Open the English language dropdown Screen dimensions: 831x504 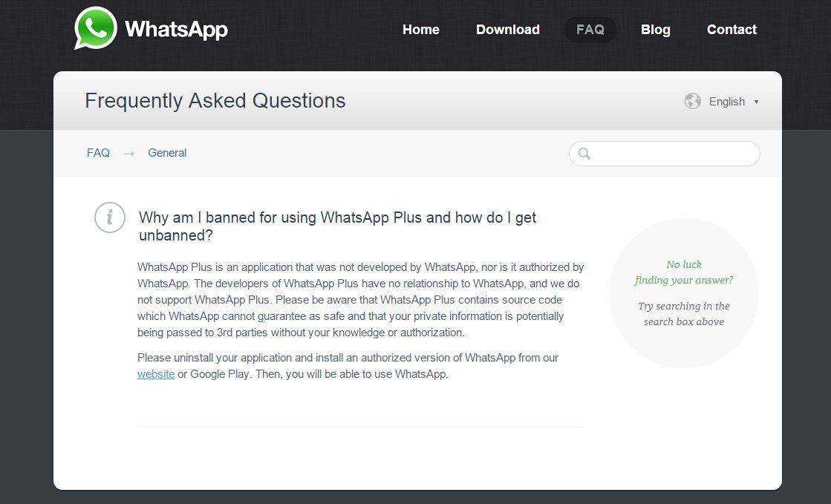[726, 101]
